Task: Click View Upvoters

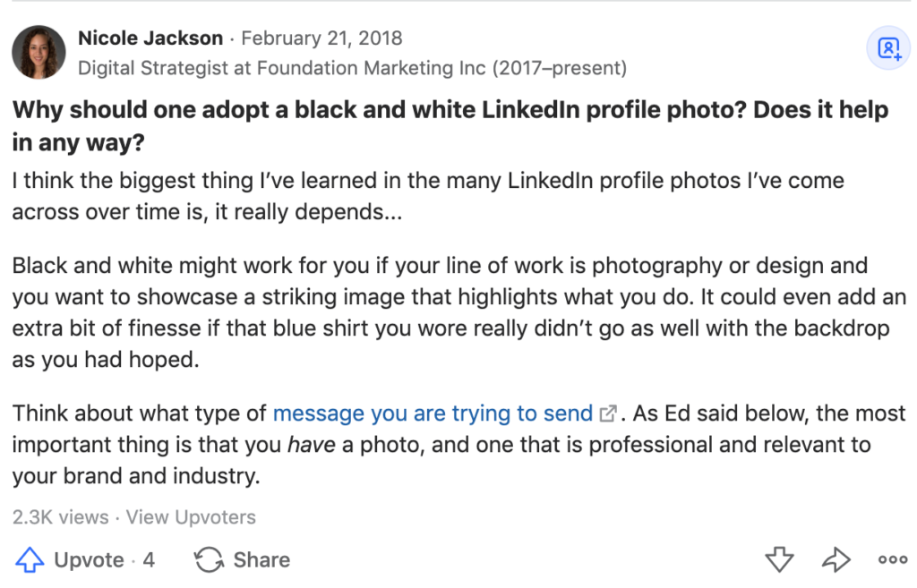Action: coord(191,517)
